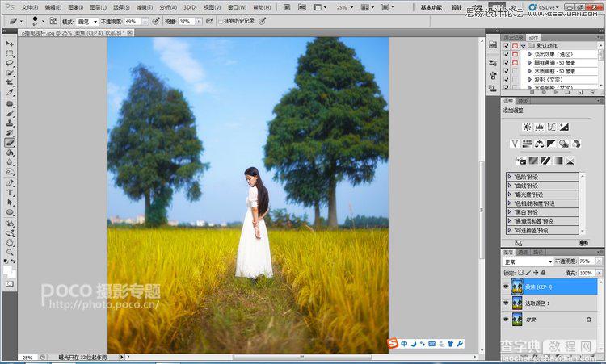Add a Black & White adjustment
This screenshot has height=364, width=606.
click(552, 144)
